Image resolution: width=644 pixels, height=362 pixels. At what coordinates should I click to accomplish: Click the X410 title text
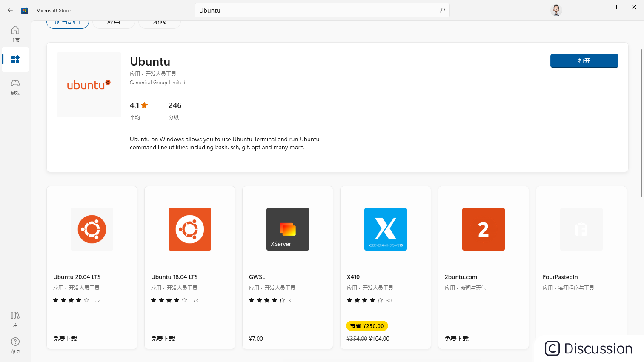pos(353,277)
